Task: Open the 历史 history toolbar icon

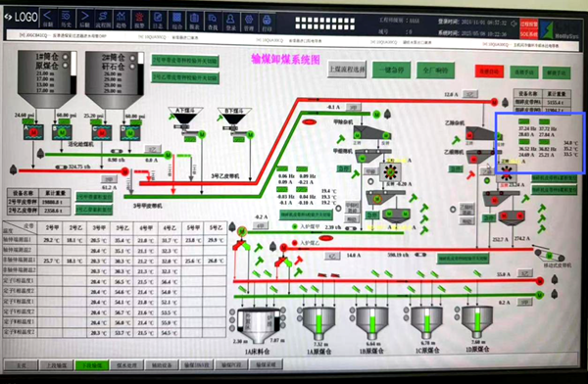Action: (x=66, y=20)
